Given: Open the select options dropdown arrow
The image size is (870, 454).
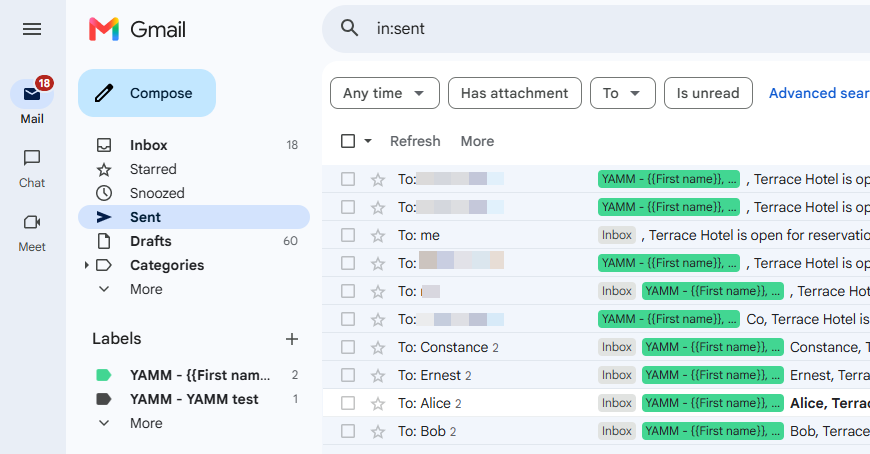Looking at the screenshot, I should click(368, 141).
